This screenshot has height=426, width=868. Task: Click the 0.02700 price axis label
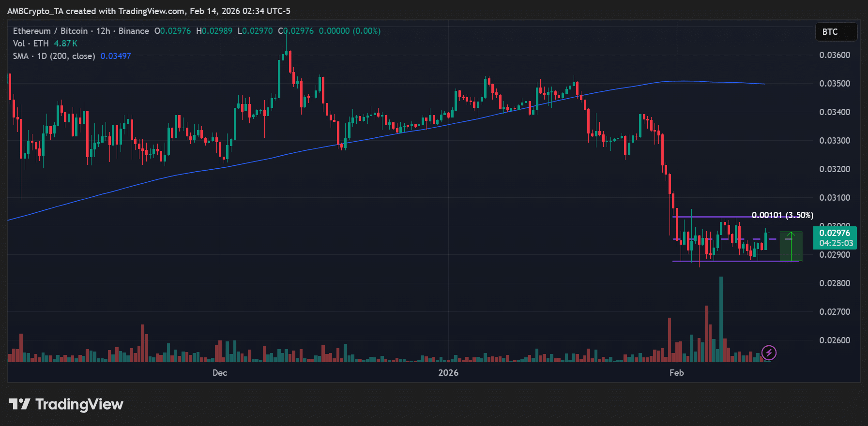(835, 312)
